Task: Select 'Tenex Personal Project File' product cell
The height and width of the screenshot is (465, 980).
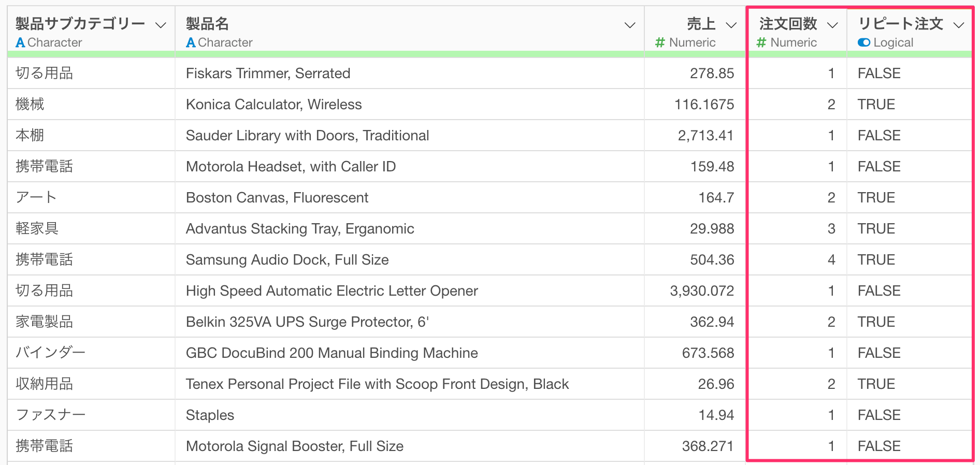Action: click(410, 384)
